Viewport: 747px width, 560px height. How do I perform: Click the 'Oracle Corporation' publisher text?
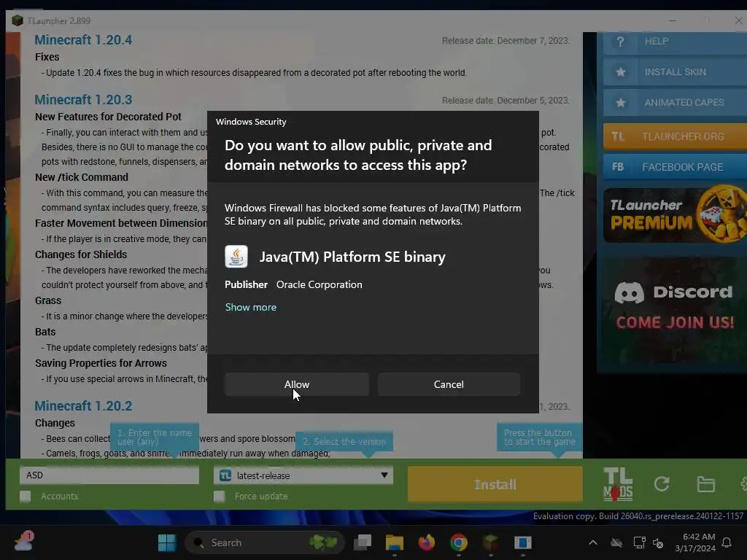click(x=320, y=284)
